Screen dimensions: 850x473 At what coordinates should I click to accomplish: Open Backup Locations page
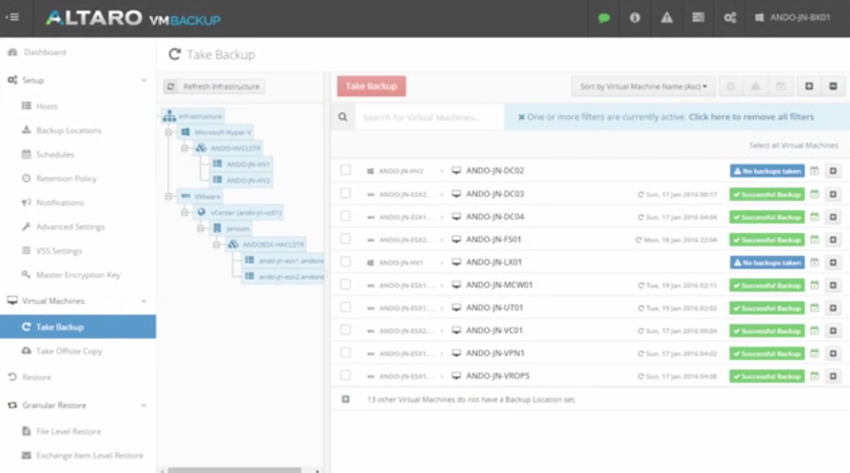pyautogui.click(x=69, y=131)
